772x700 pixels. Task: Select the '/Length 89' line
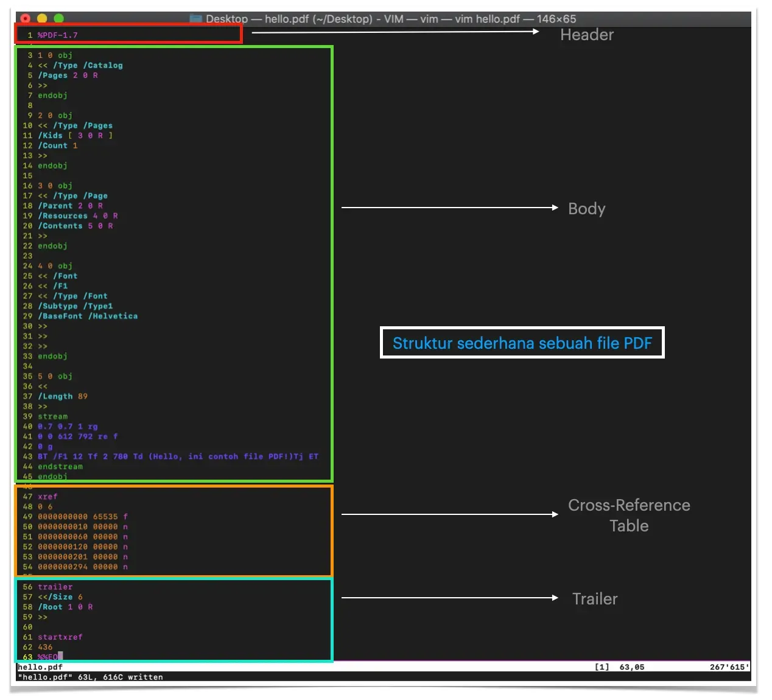62,397
